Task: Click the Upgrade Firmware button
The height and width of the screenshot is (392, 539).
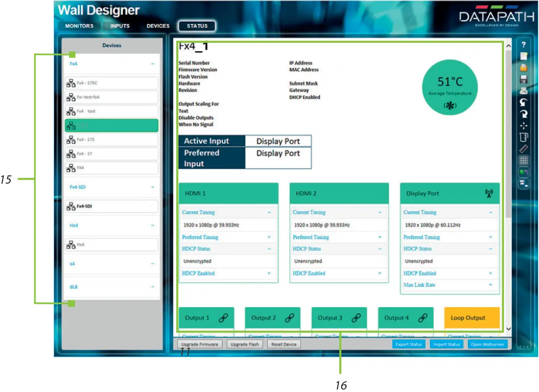Action: click(200, 344)
